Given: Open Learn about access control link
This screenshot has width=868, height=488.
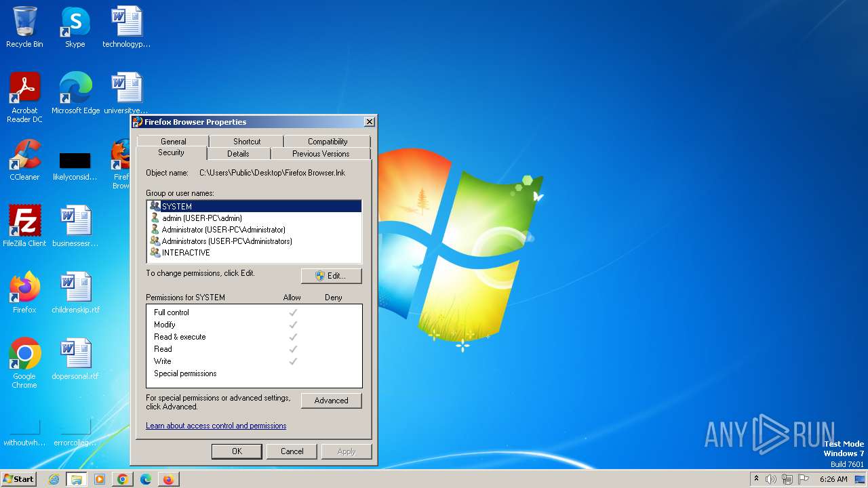Looking at the screenshot, I should point(216,426).
